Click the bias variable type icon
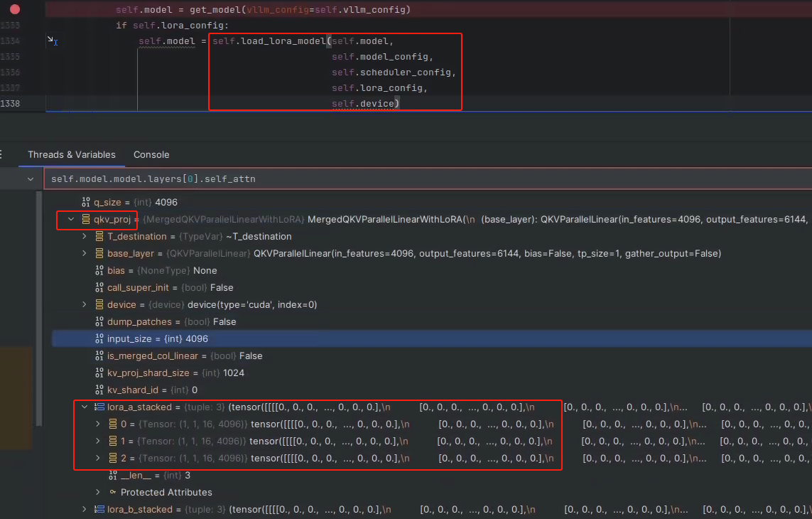Image resolution: width=812 pixels, height=519 pixels. pyautogui.click(x=99, y=271)
